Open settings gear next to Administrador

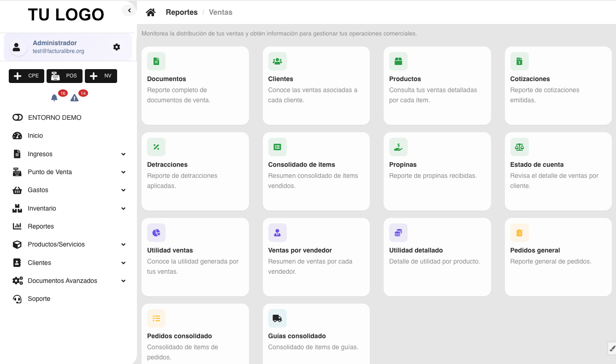[x=117, y=47]
